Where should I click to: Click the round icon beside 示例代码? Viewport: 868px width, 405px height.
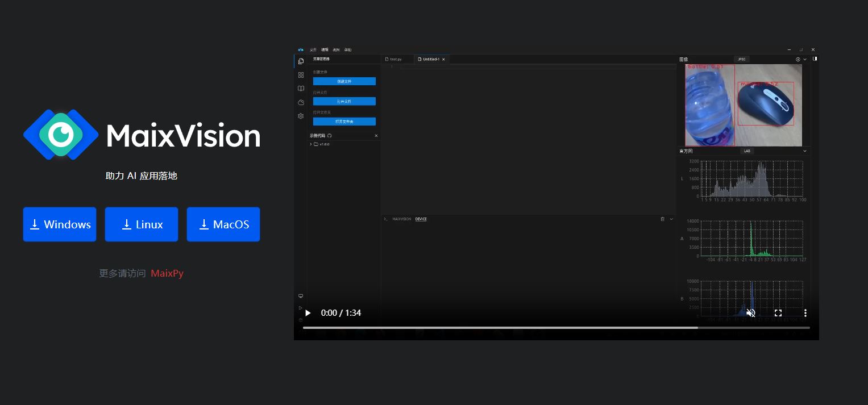[330, 136]
